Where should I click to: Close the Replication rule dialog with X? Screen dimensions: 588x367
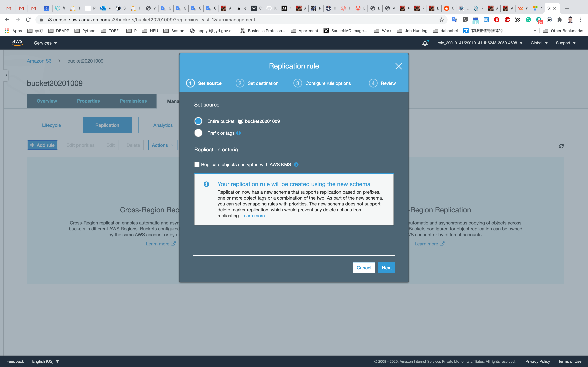pos(399,66)
